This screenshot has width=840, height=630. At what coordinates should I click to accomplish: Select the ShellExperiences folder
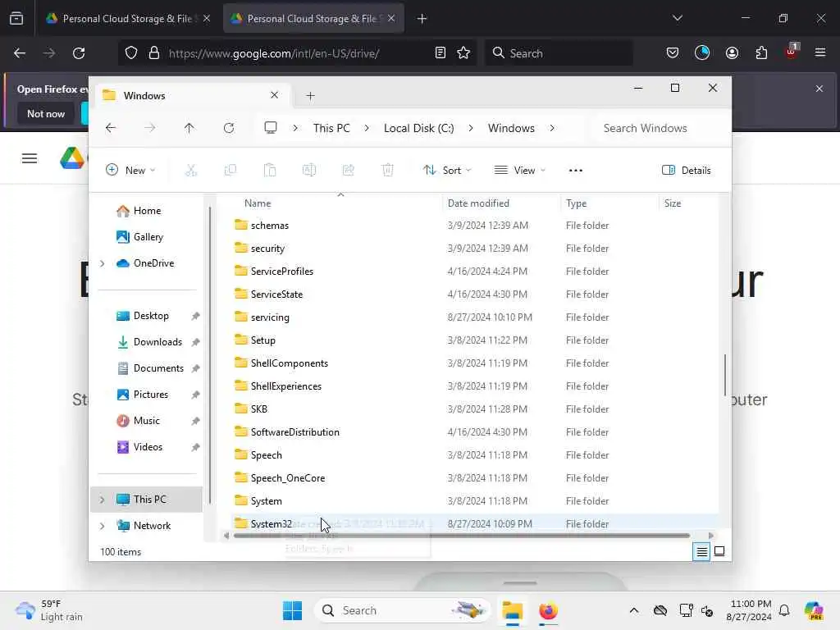pyautogui.click(x=286, y=386)
